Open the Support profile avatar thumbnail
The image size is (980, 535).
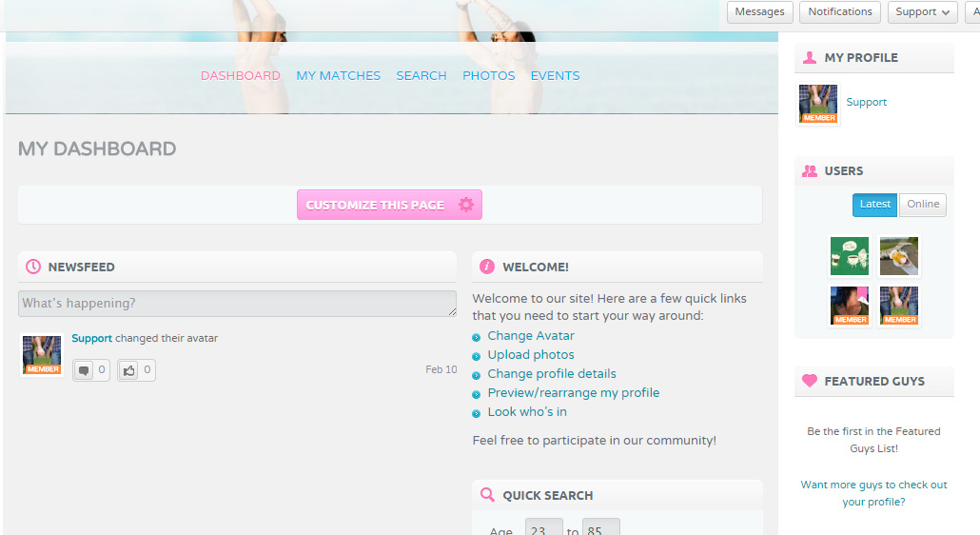pyautogui.click(x=818, y=104)
